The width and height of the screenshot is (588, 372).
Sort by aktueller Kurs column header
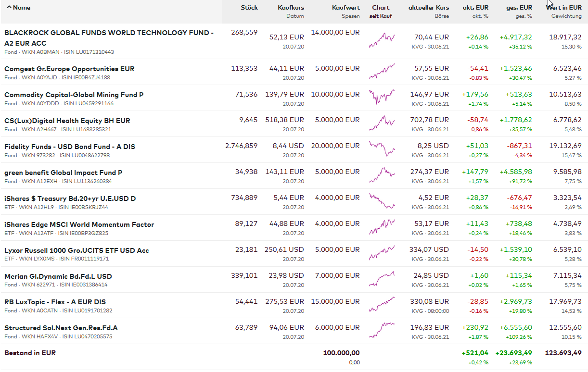point(428,8)
